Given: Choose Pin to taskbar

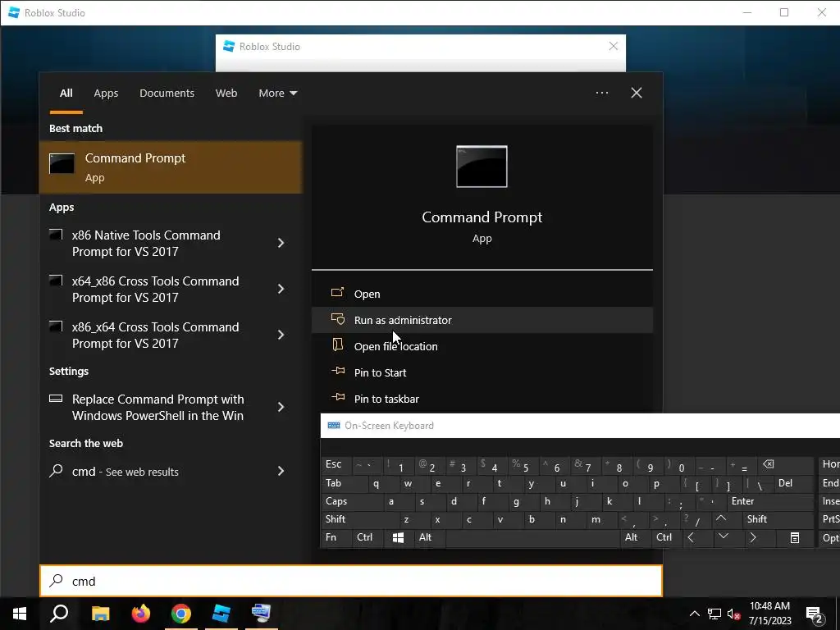Looking at the screenshot, I should [482, 399].
